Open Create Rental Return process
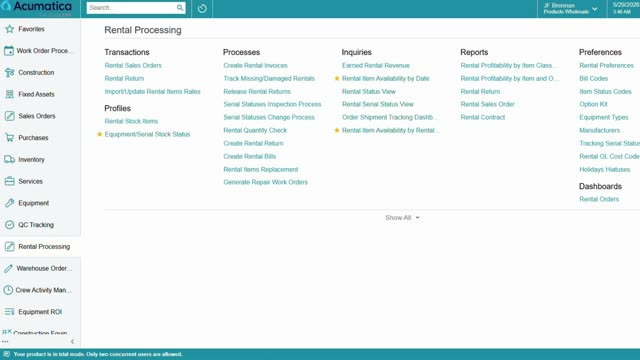 click(253, 143)
